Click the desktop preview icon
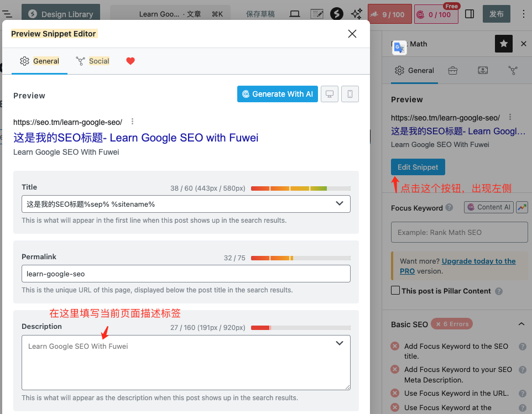The height and width of the screenshot is (414, 532). (x=330, y=94)
